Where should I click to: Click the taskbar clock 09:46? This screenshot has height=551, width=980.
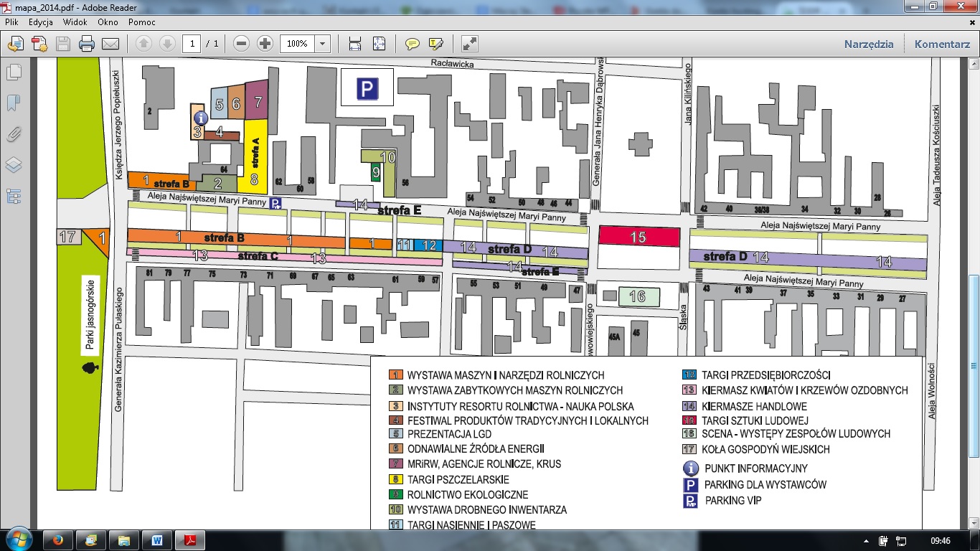pos(939,540)
